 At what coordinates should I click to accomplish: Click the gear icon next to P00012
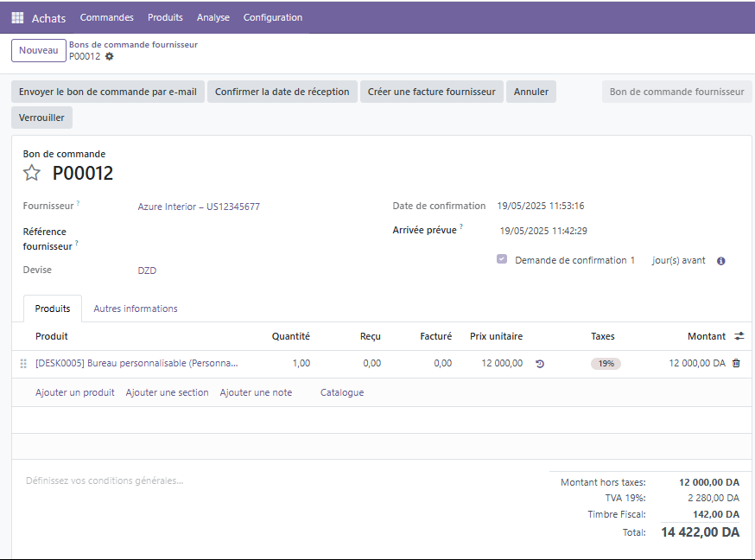point(110,56)
